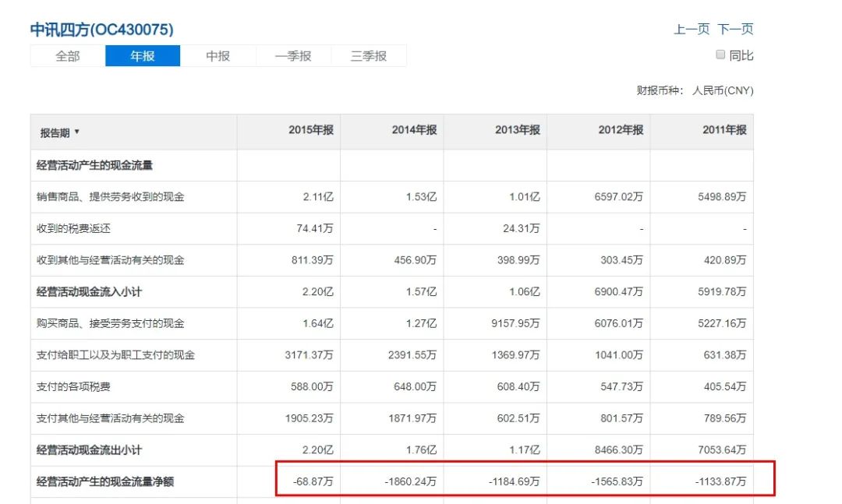Click row label 支付其他与经营活动有关的现金
Image resolution: width=842 pixels, height=504 pixels.
coord(110,418)
